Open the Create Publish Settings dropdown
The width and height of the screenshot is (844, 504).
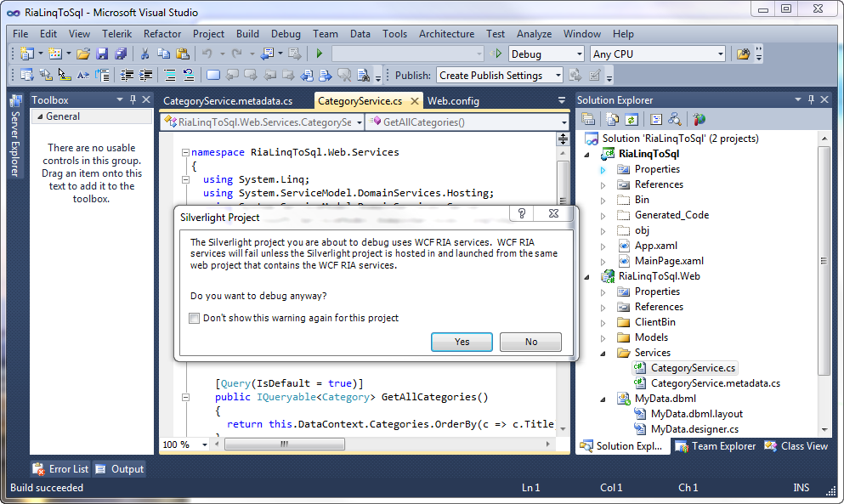point(558,76)
